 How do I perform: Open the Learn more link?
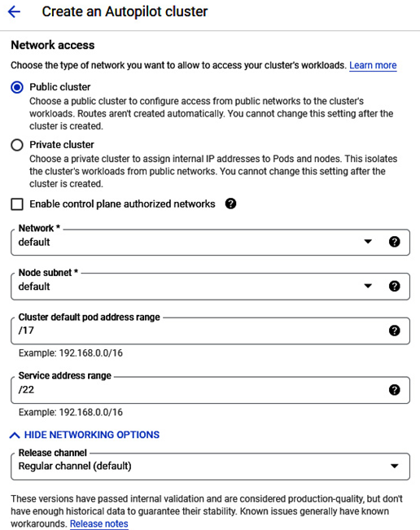[x=373, y=65]
